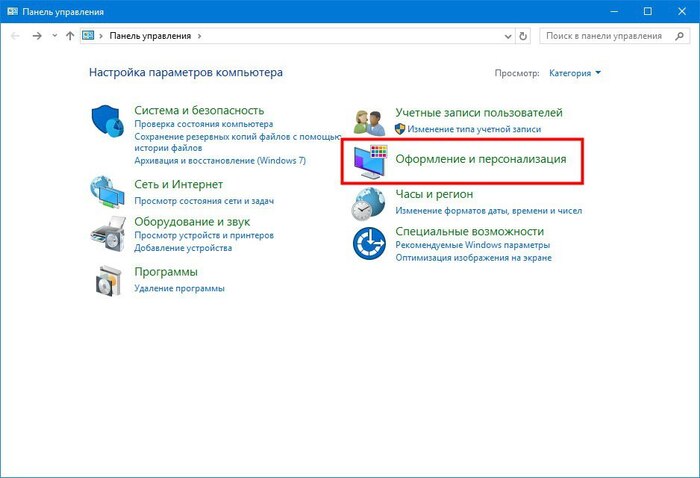Click the back arrow navigation button

[x=15, y=36]
